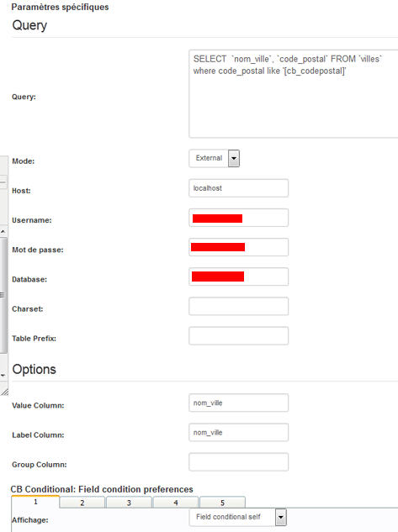Focus the Value Column field
Image resolution: width=398 pixels, height=532 pixels.
[x=239, y=403]
